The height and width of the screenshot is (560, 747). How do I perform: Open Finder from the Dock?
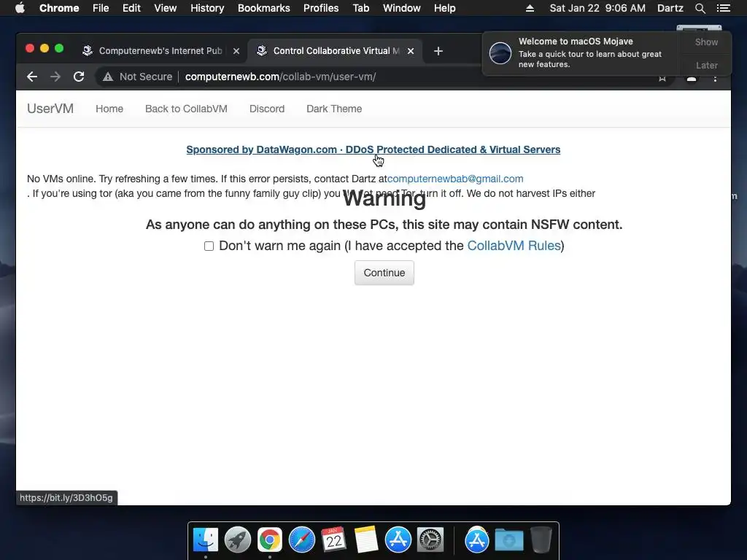(205, 540)
